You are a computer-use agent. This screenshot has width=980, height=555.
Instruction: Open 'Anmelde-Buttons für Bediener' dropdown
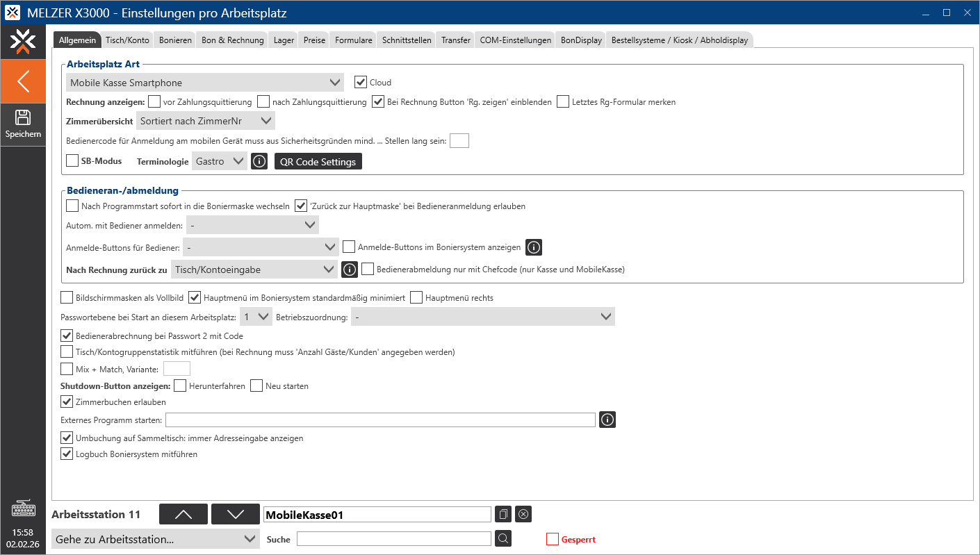tap(261, 247)
